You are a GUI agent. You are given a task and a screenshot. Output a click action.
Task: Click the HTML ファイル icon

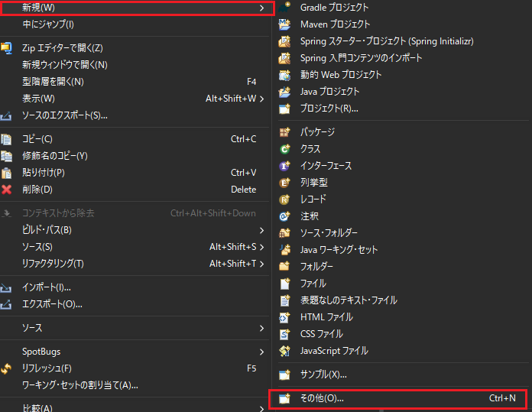(284, 317)
